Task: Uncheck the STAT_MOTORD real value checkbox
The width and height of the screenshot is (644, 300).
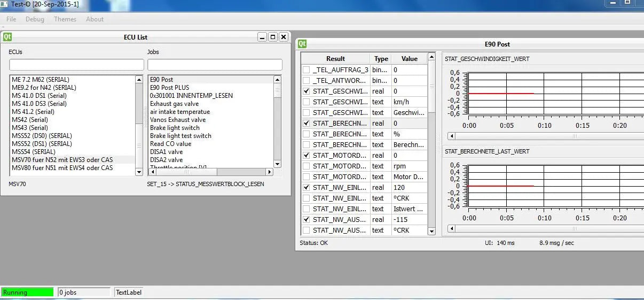Action: (306, 155)
